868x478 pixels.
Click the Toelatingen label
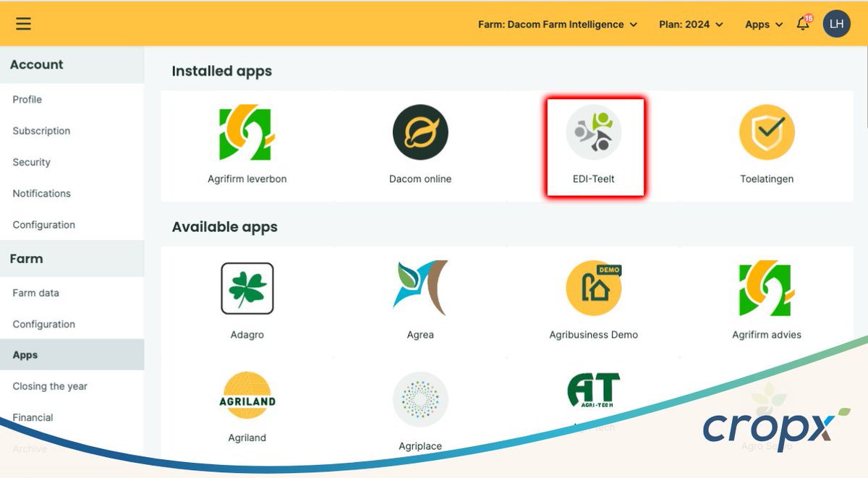(767, 179)
